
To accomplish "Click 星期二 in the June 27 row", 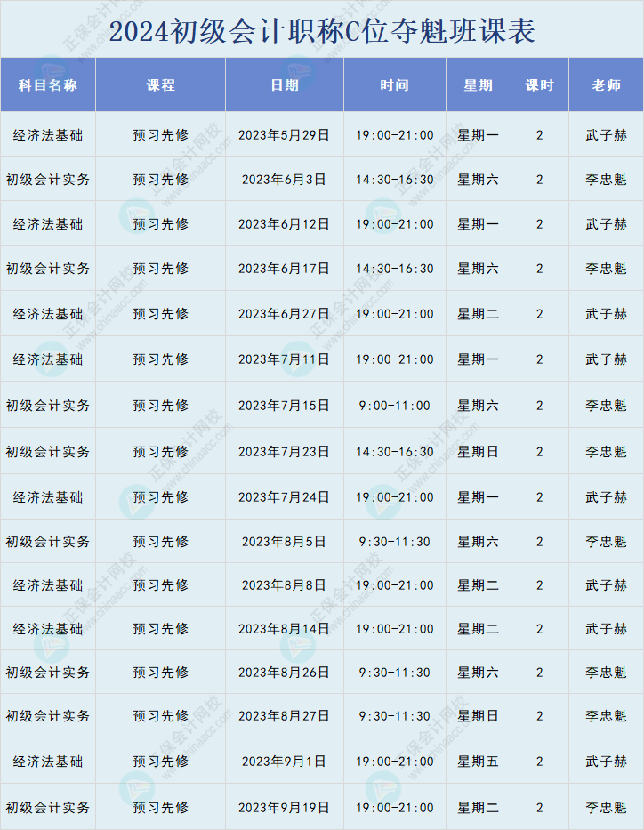I will (x=478, y=314).
